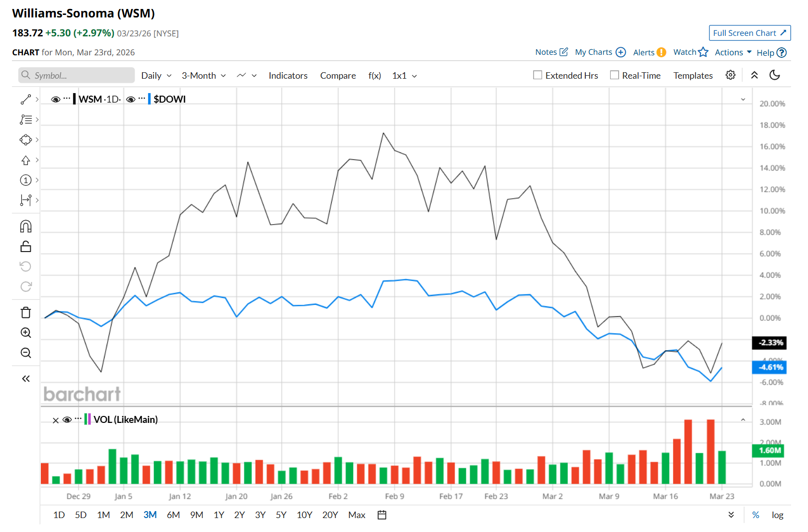Screen dimensions: 808x532
Task: Collapse the drawing tools sidebar
Action: [26, 379]
